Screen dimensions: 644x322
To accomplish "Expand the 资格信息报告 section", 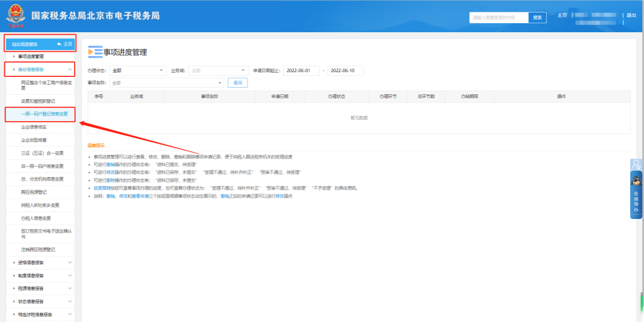I will pos(70,262).
